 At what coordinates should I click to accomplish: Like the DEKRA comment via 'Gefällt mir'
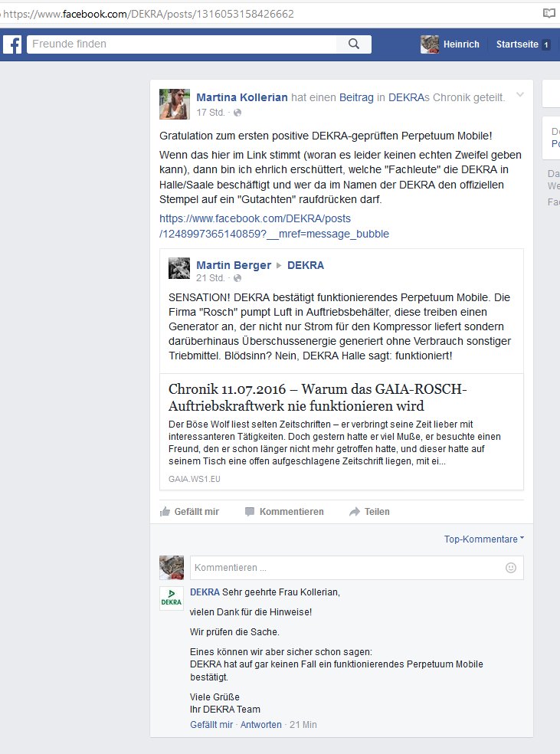coord(211,725)
